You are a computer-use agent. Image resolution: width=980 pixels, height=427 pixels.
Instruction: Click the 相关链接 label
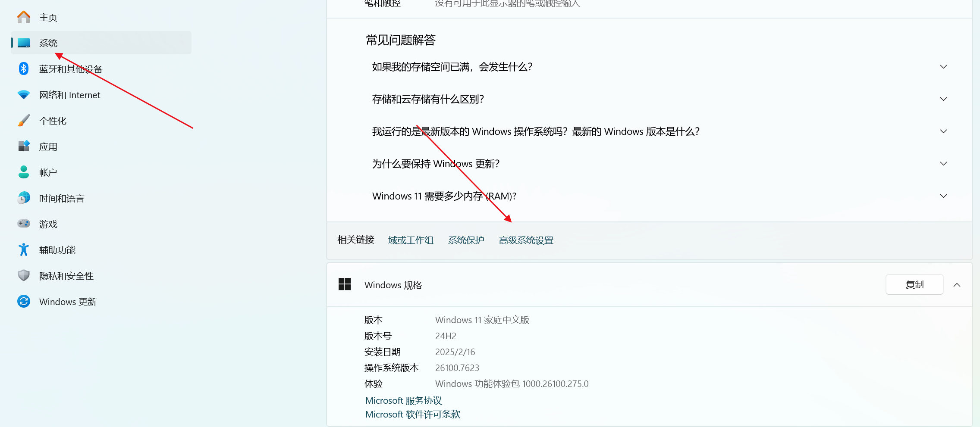[356, 240]
